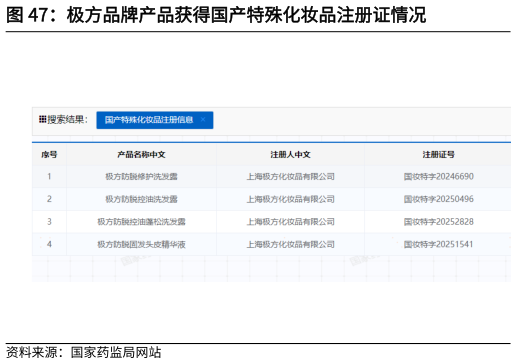
Task: Open product 极方防脱控油蓬松洗发露
Action: [x=141, y=222]
